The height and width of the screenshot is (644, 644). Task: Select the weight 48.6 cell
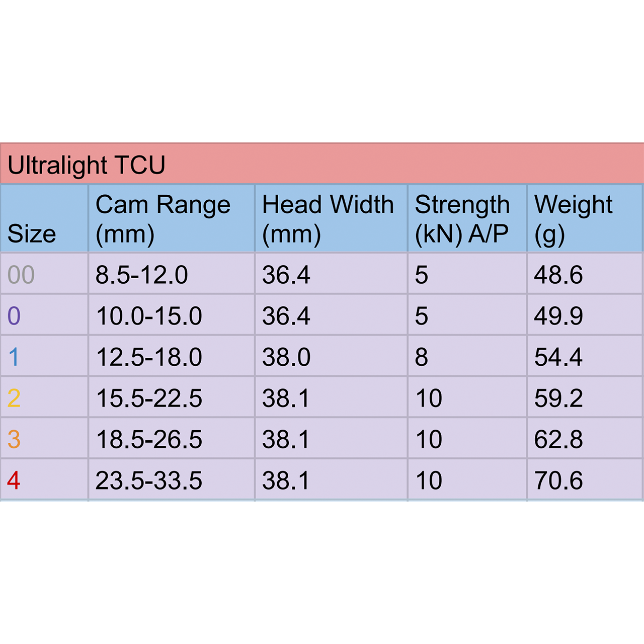[558, 275]
